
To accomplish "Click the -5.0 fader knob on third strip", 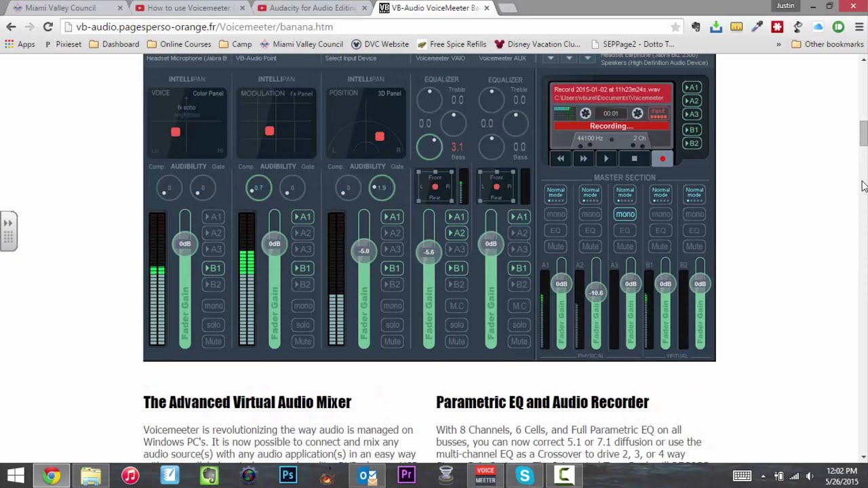I will pyautogui.click(x=363, y=251).
